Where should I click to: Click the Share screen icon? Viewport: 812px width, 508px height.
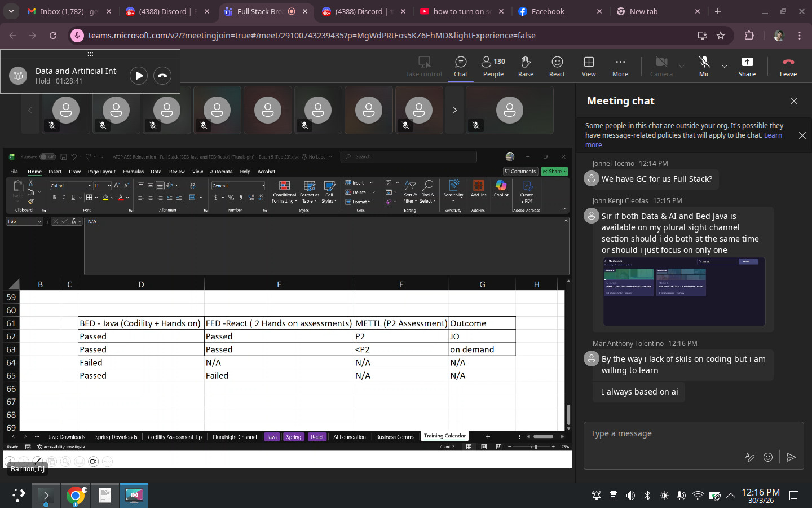[747, 67]
